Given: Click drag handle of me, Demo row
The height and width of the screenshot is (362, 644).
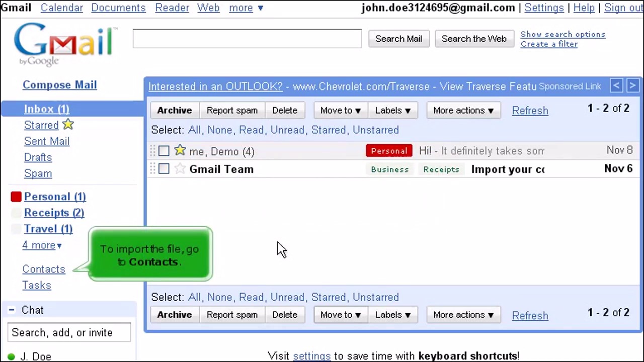Looking at the screenshot, I should (x=152, y=151).
